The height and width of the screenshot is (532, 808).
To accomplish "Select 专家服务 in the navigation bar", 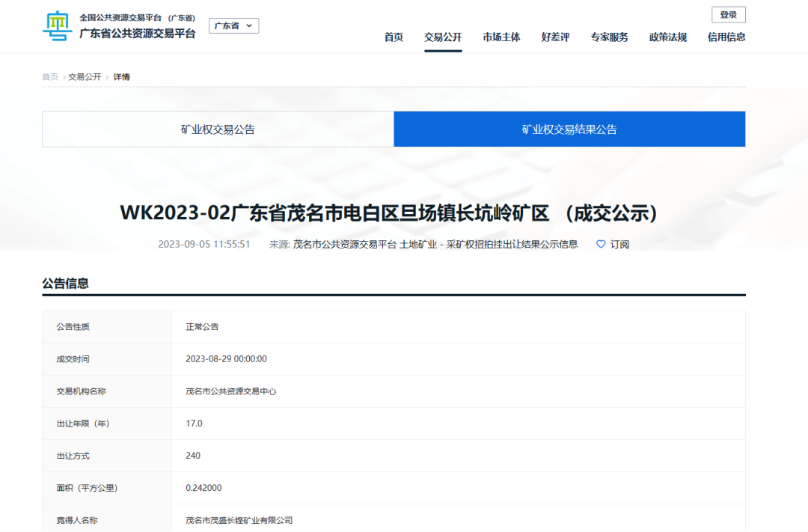I will (609, 37).
